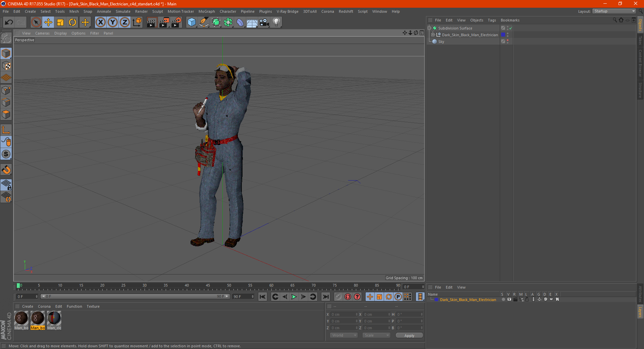Toggle layer visibility eye in Layers panel
Viewport: 644px width, 349px height.
(x=509, y=299)
